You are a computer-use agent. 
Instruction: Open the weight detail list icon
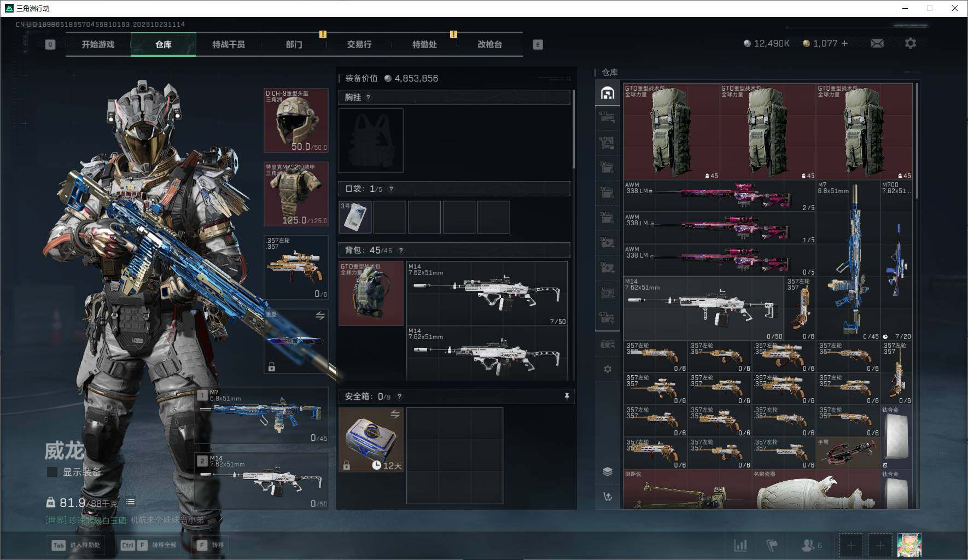point(130,501)
